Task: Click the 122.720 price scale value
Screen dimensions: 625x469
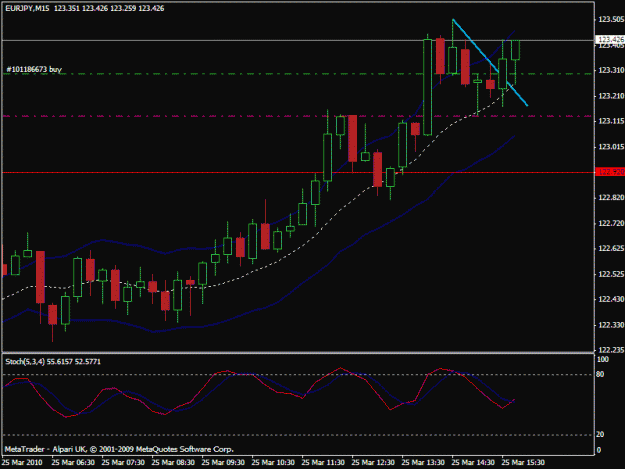Action: tap(611, 223)
